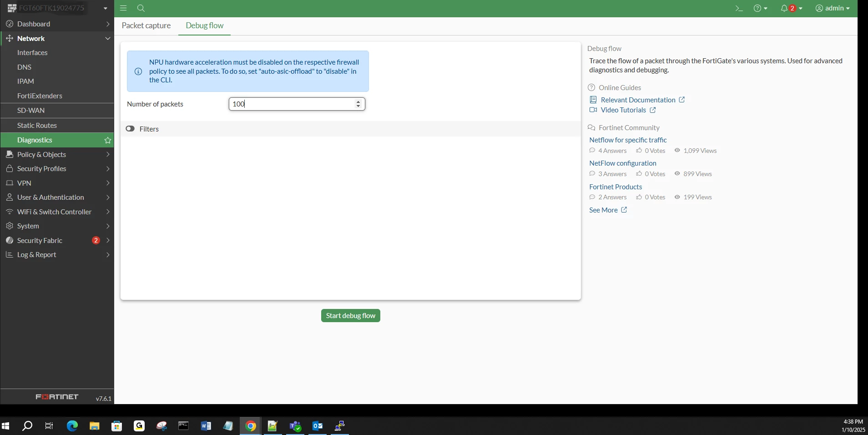Toggle the favorite star on Diagnostics

[x=108, y=140]
